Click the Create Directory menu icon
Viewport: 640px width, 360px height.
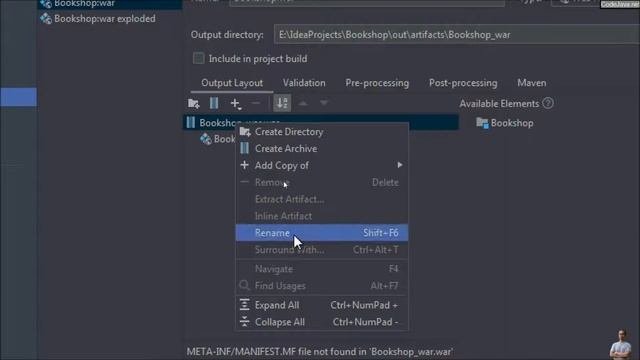pyautogui.click(x=245, y=131)
